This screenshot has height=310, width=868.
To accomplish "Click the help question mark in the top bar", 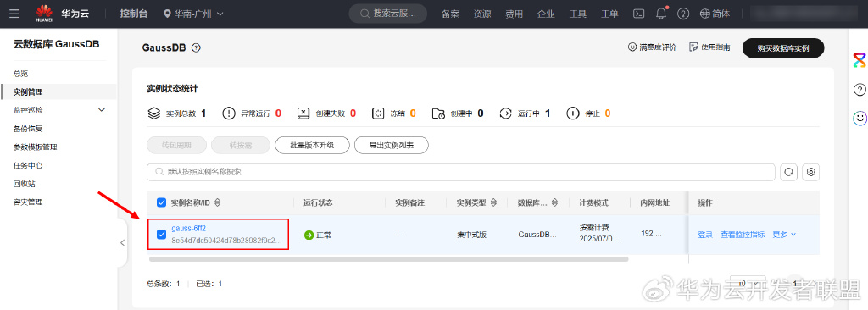I will [x=683, y=14].
